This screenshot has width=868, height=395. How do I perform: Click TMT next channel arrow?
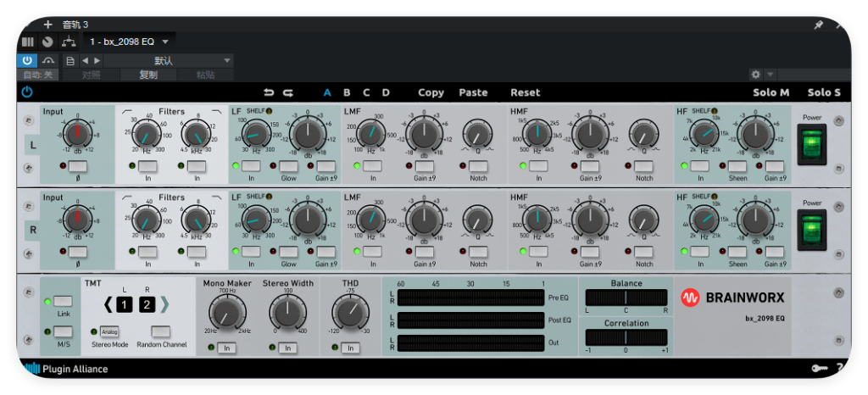164,303
